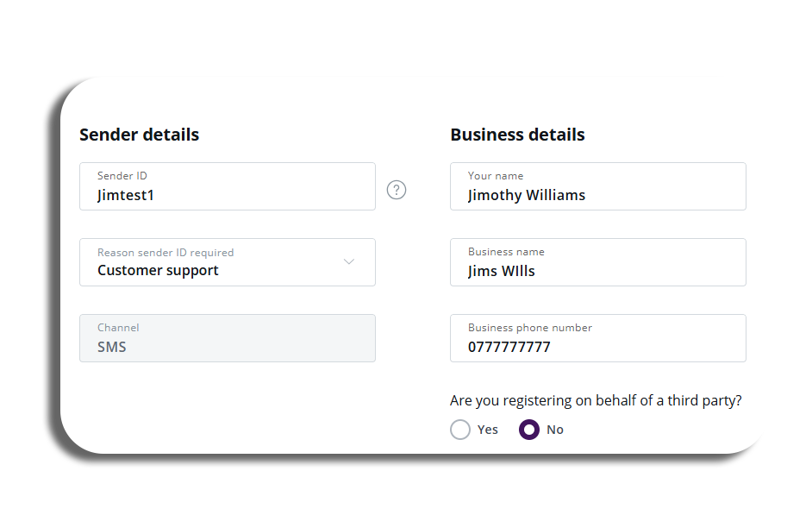Select the No radio button for third party
Screen dimensions: 812x515
pyautogui.click(x=528, y=430)
